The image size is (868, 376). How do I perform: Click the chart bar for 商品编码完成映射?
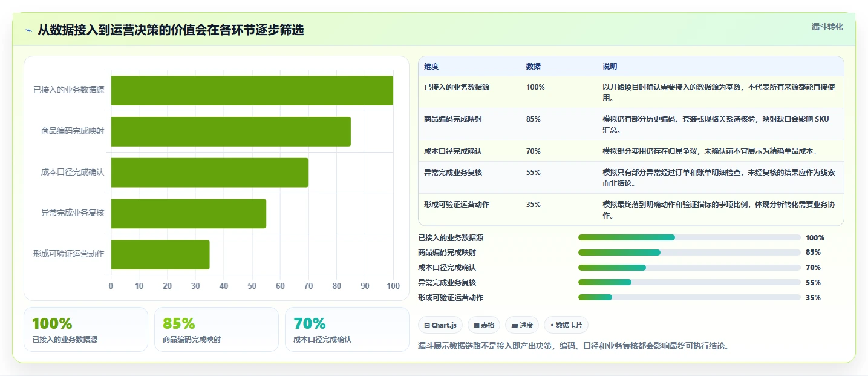(231, 131)
